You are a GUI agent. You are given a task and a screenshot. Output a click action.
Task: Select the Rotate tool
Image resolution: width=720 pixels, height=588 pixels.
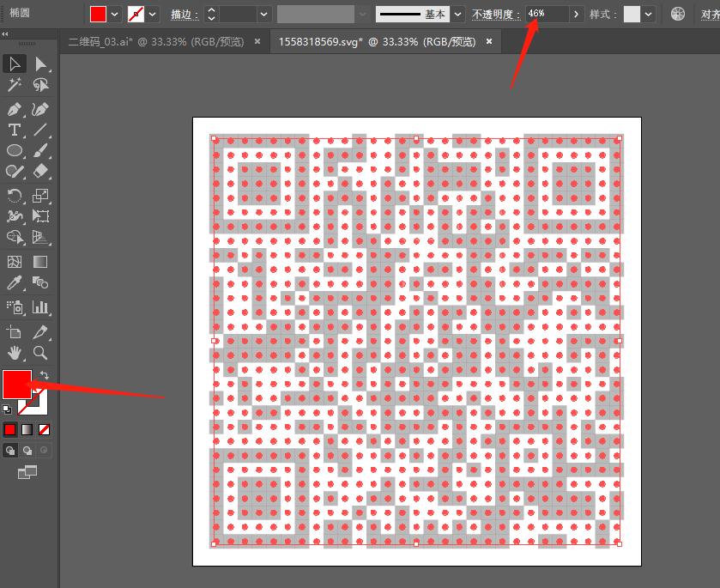click(15, 196)
